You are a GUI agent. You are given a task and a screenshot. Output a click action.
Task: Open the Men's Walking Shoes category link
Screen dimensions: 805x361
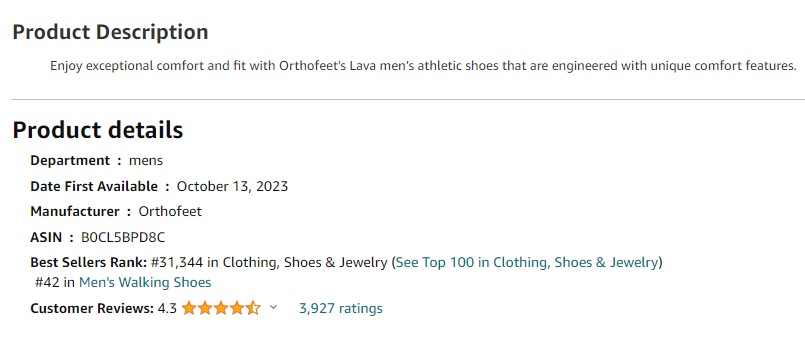tap(145, 282)
